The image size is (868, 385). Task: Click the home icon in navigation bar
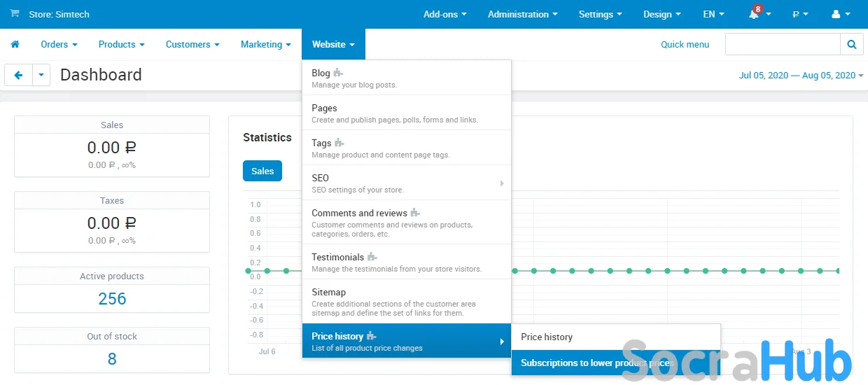point(15,44)
